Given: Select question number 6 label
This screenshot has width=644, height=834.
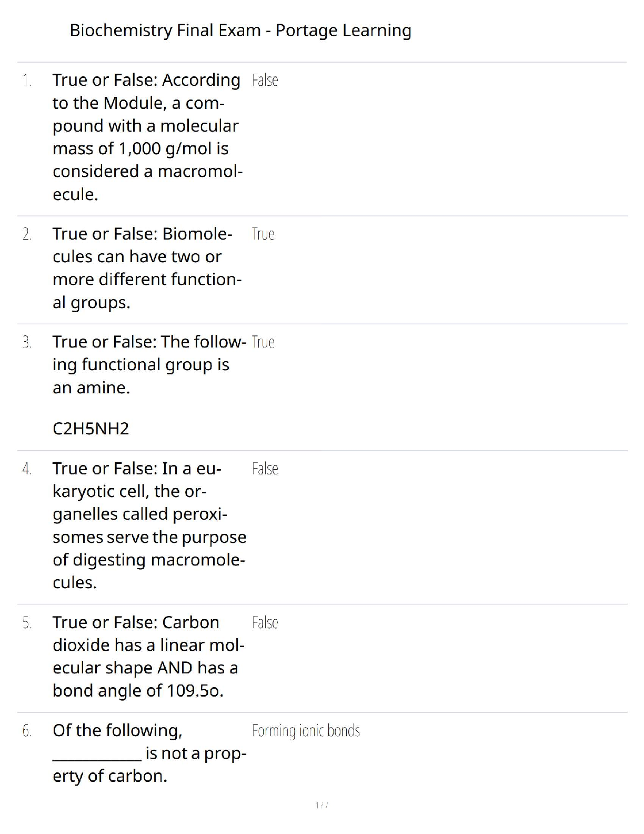Looking at the screenshot, I should (27, 731).
